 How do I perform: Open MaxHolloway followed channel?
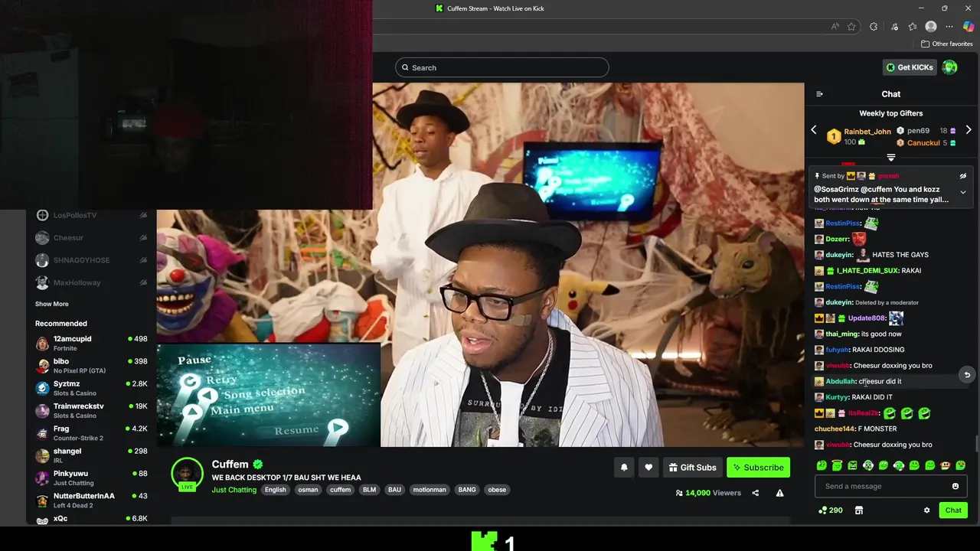click(91, 282)
